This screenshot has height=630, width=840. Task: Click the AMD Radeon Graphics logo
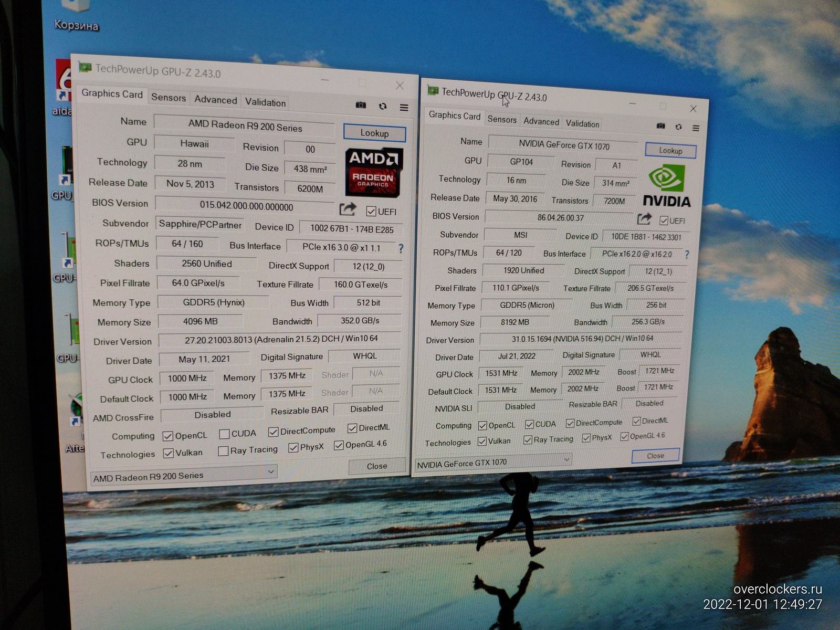point(374,172)
